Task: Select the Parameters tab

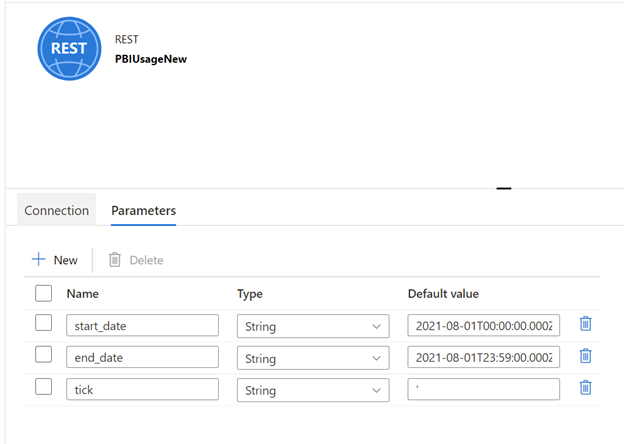Action: tap(143, 210)
